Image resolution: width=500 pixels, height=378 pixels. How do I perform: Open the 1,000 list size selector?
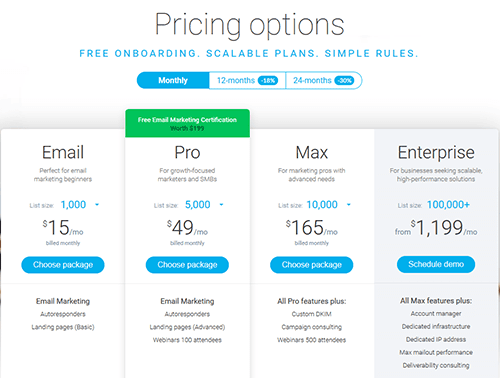click(73, 205)
